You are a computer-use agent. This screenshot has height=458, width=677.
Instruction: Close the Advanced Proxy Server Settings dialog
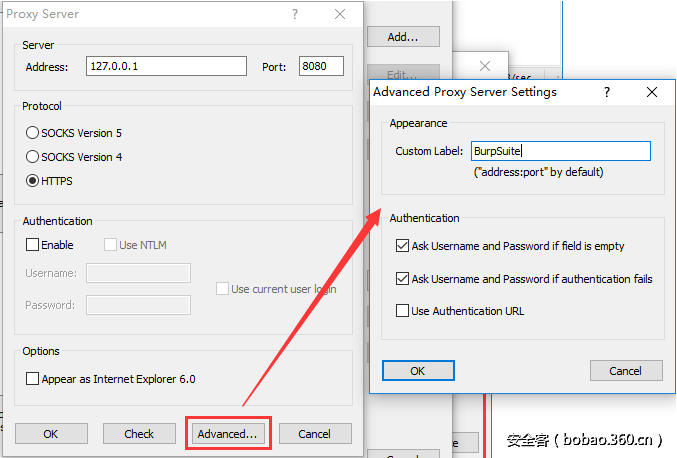(652, 92)
